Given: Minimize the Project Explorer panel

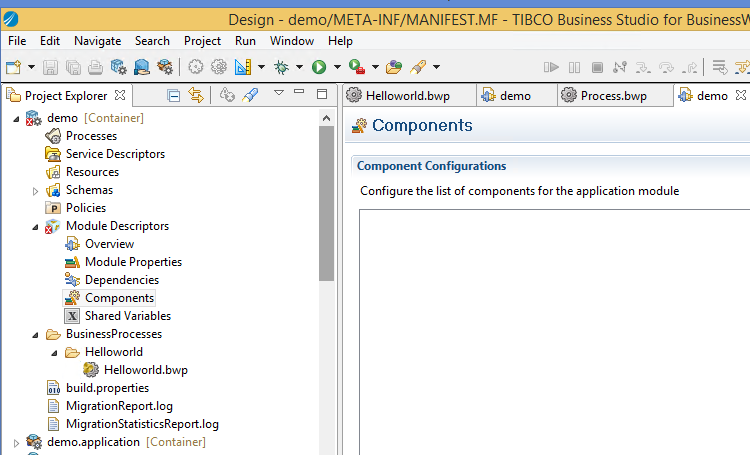Looking at the screenshot, I should [x=299, y=91].
